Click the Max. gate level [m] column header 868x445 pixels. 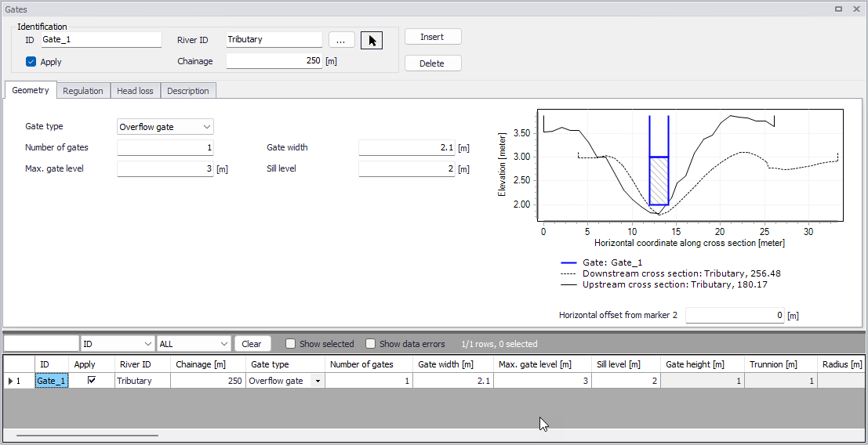[x=543, y=364]
